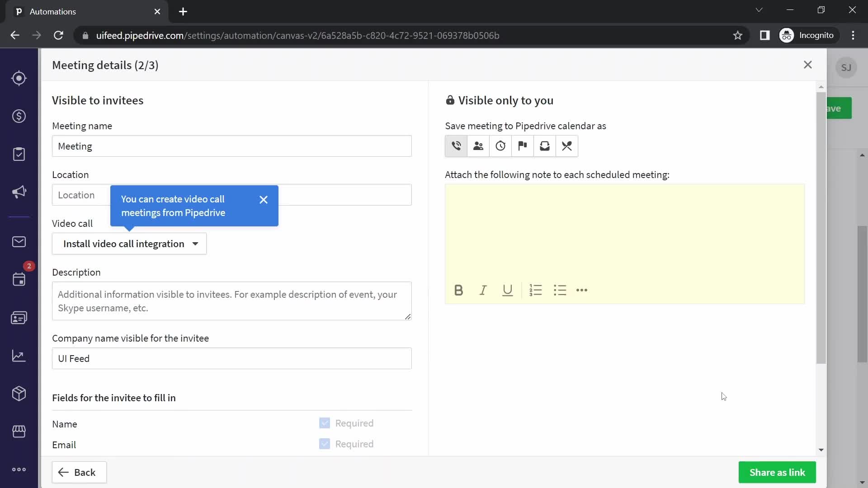Open the more options menu in note toolbar
Viewport: 868px width, 488px height.
[x=581, y=290]
